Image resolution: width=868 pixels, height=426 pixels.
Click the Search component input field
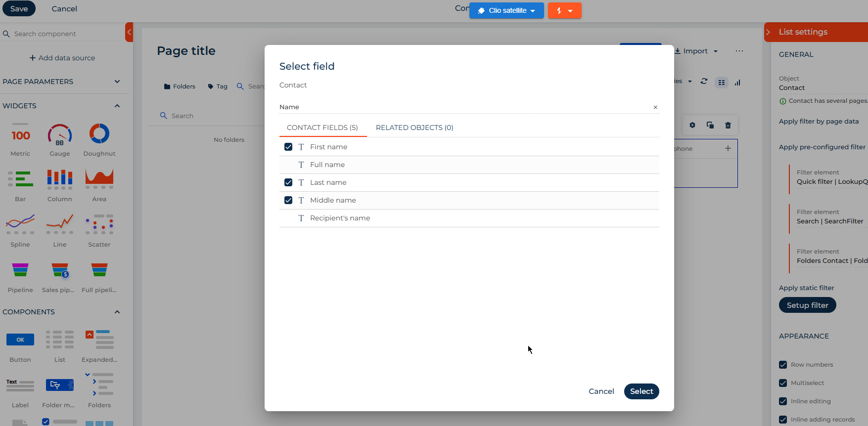click(64, 34)
